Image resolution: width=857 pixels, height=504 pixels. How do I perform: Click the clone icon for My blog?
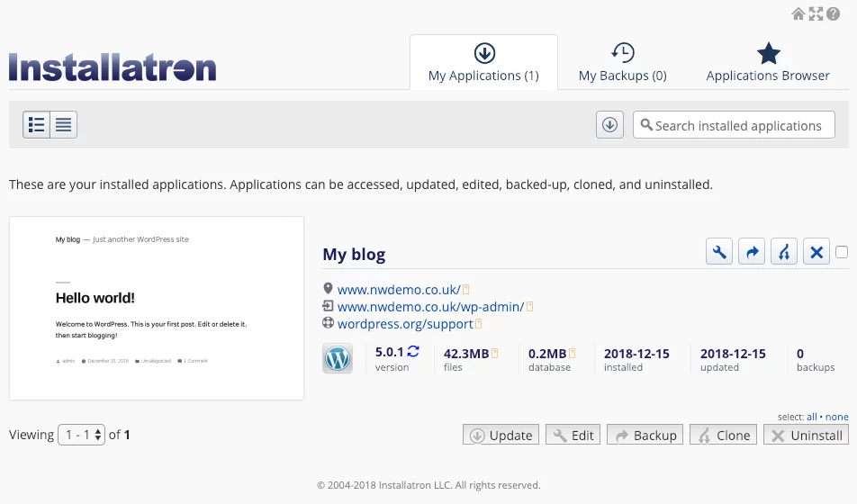784,251
